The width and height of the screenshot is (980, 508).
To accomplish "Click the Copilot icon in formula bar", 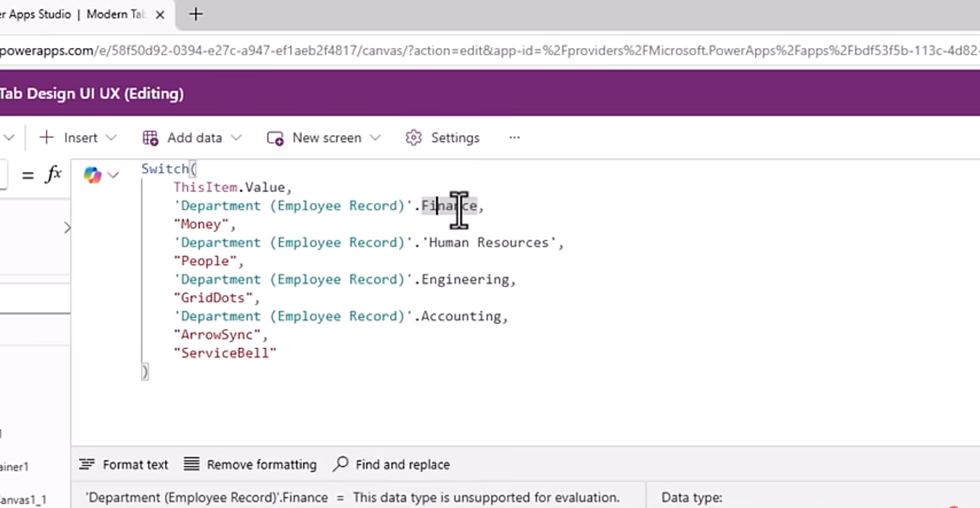I will 93,174.
